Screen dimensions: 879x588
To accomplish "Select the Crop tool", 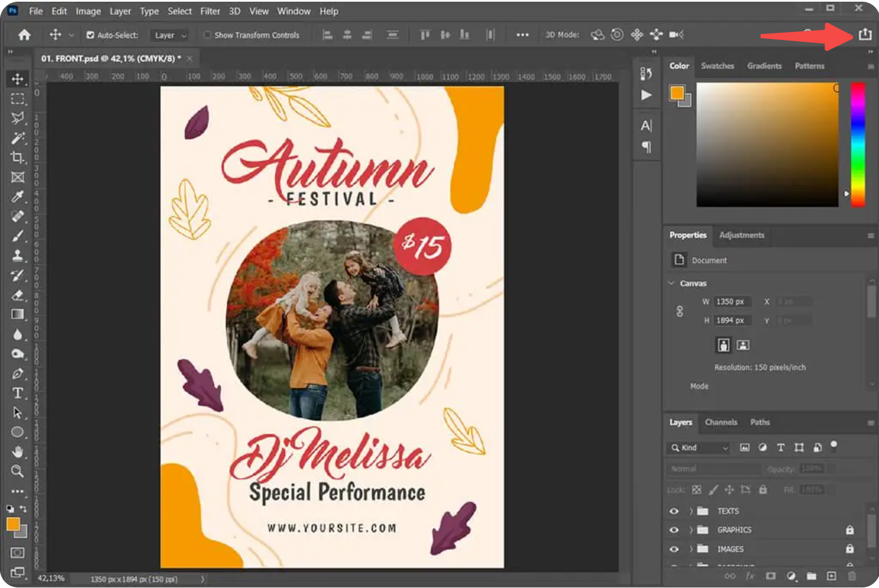I will tap(17, 159).
